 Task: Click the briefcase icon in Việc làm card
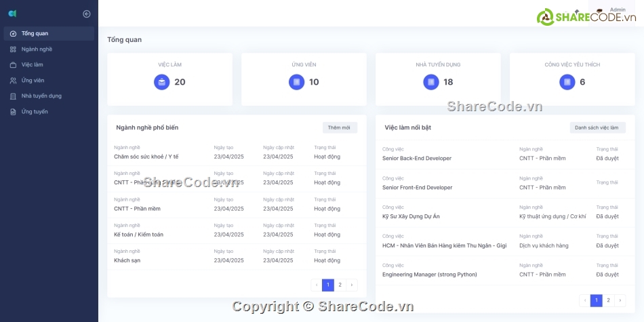click(x=162, y=82)
